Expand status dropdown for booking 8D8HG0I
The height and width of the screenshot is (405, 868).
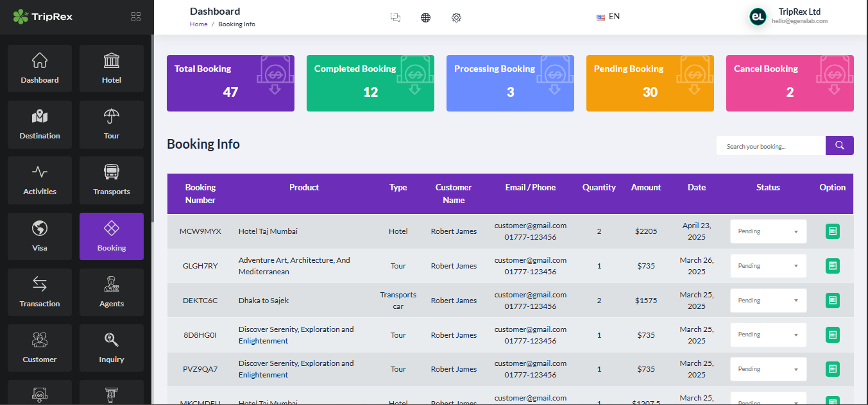(768, 335)
